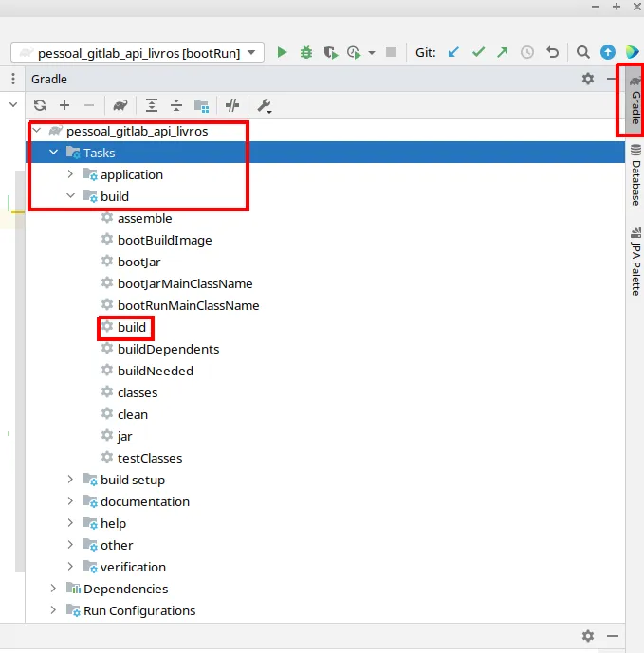644x653 pixels.
Task: Collapse the build task group
Action: [71, 196]
